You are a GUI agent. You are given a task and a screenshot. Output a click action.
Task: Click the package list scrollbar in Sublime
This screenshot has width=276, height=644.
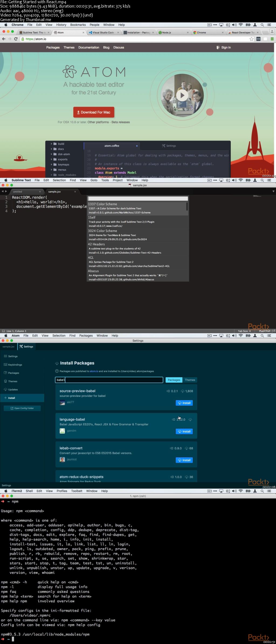click(187, 206)
